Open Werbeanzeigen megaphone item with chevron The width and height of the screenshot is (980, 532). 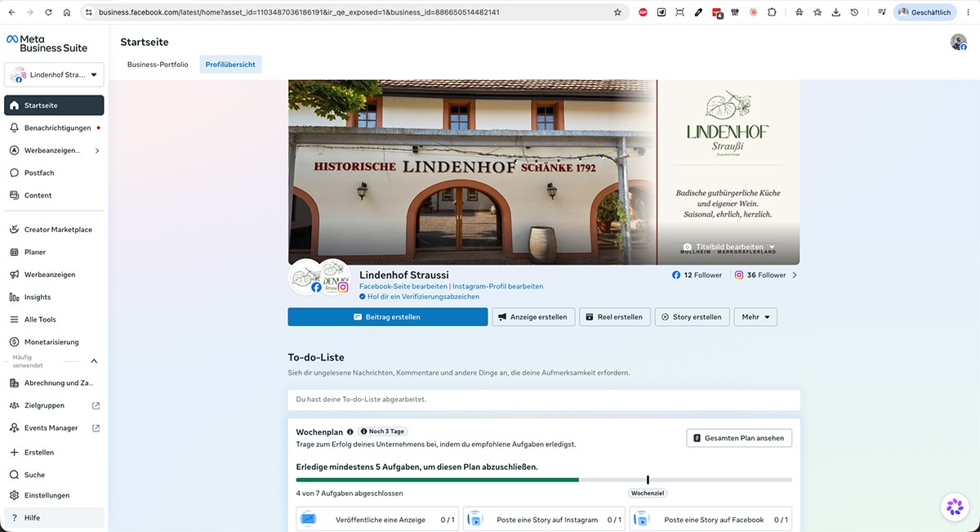pyautogui.click(x=54, y=150)
